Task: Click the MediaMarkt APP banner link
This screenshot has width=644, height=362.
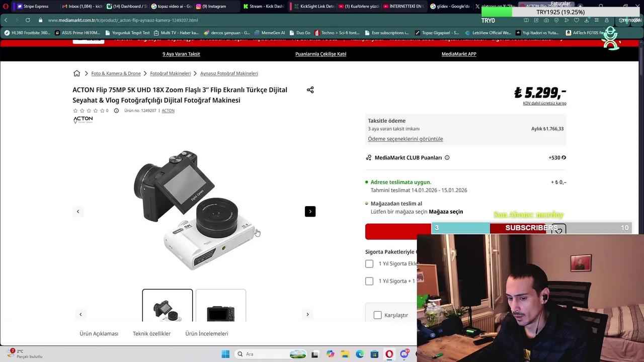Action: coord(459,54)
